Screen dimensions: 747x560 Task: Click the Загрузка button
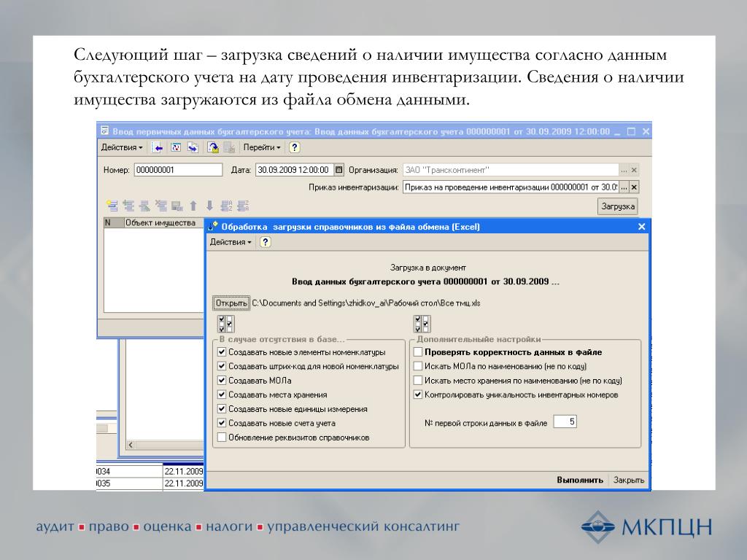pos(617,206)
